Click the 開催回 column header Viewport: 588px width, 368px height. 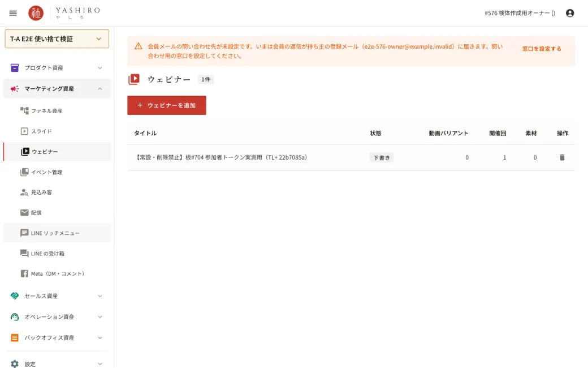(498, 133)
